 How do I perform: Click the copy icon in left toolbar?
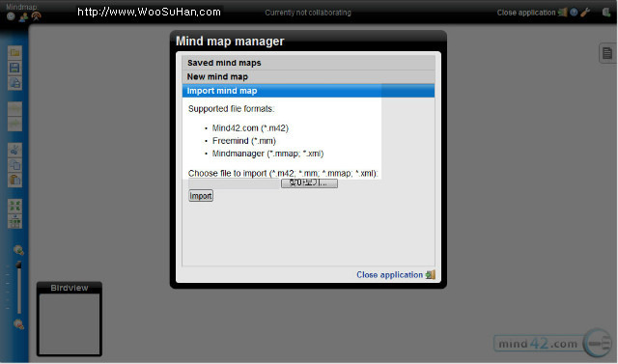[15, 165]
